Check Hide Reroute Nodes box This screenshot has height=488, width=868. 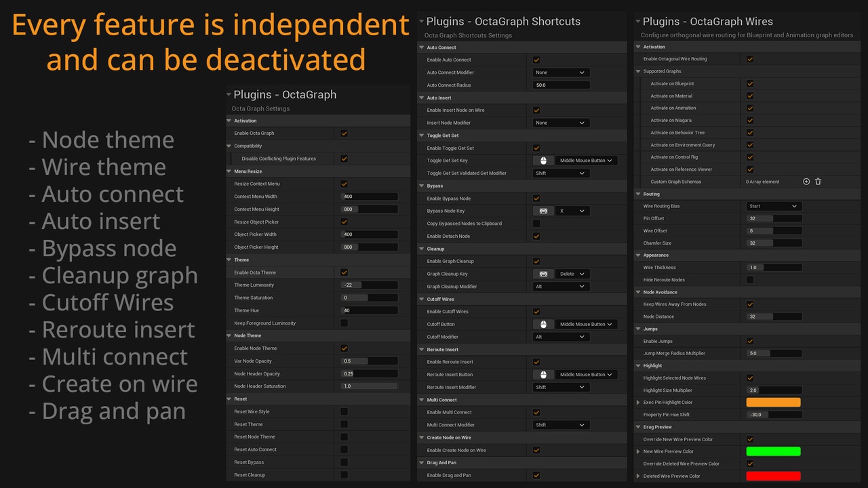click(750, 280)
